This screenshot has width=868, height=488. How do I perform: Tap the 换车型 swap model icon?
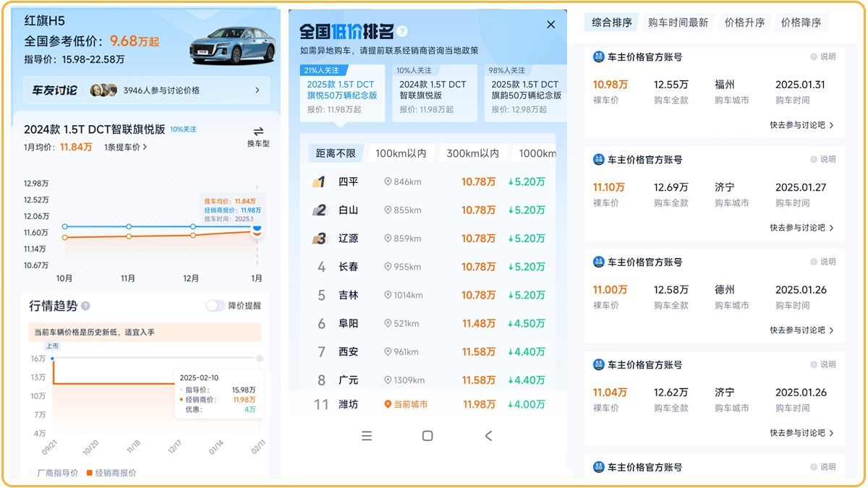pyautogui.click(x=258, y=132)
